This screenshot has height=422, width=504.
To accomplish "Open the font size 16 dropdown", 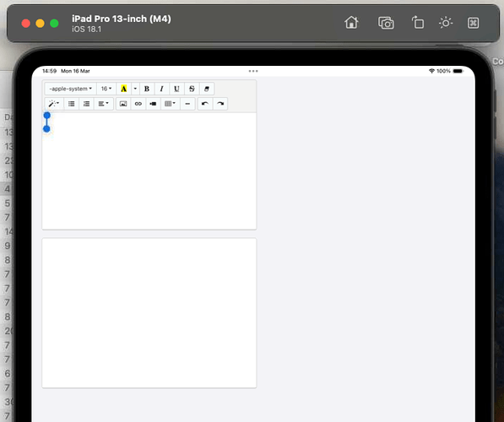I will coord(106,89).
